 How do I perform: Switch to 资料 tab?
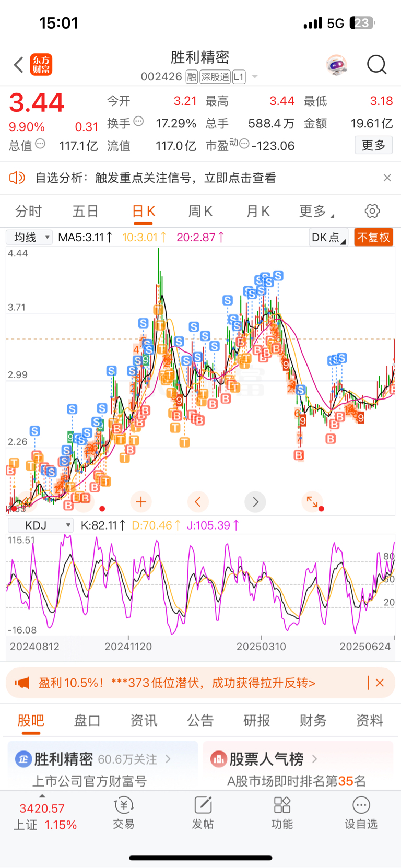(369, 721)
